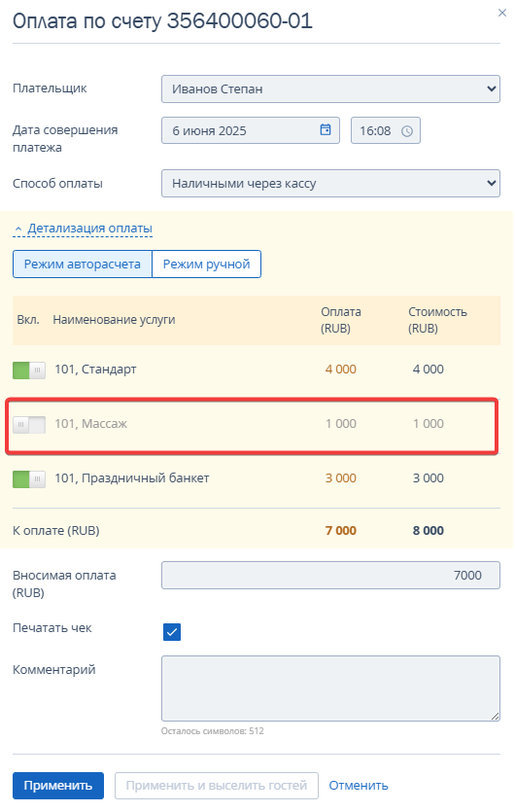
Task: Open the Способ оплаты dropdown
Action: pos(330,184)
